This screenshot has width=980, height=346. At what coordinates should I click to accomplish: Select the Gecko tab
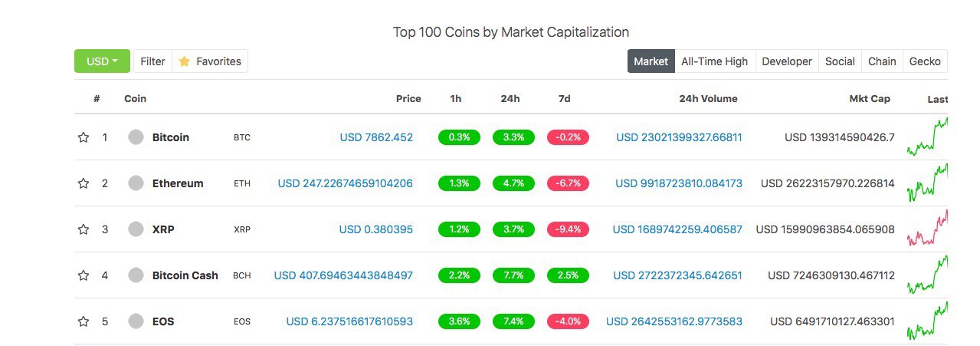coord(925,61)
